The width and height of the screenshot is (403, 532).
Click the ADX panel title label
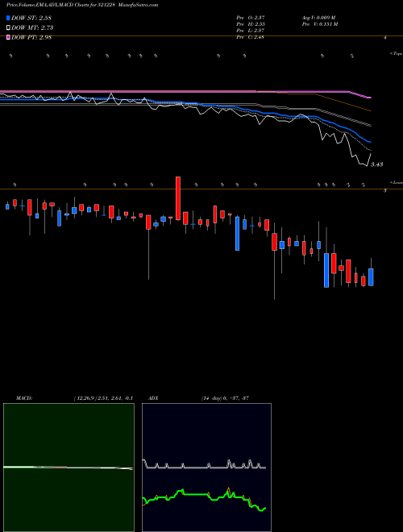(153, 398)
